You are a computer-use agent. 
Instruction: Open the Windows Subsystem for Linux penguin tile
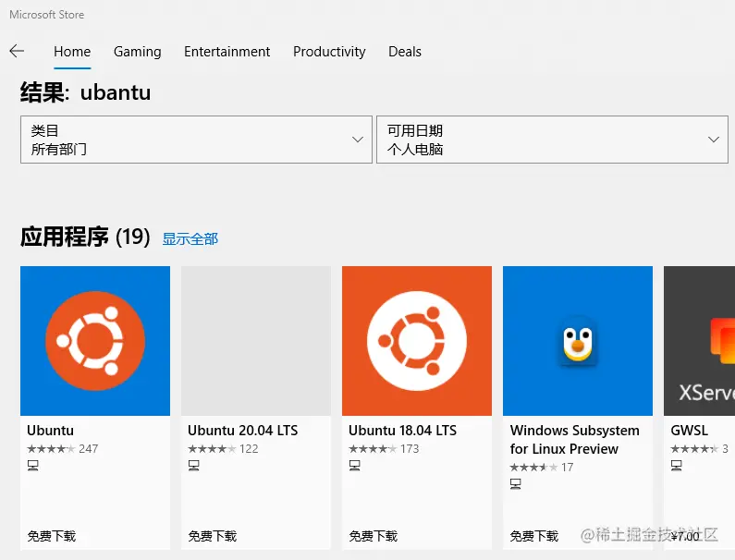click(578, 341)
